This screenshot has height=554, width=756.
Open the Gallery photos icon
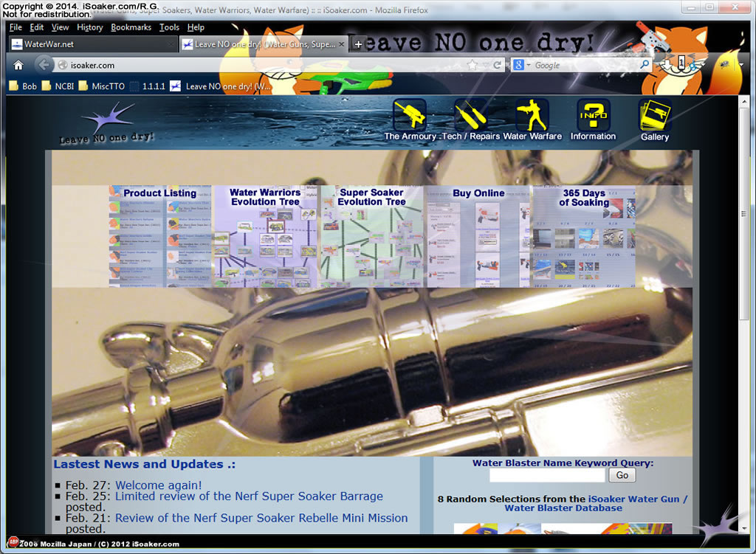point(654,115)
